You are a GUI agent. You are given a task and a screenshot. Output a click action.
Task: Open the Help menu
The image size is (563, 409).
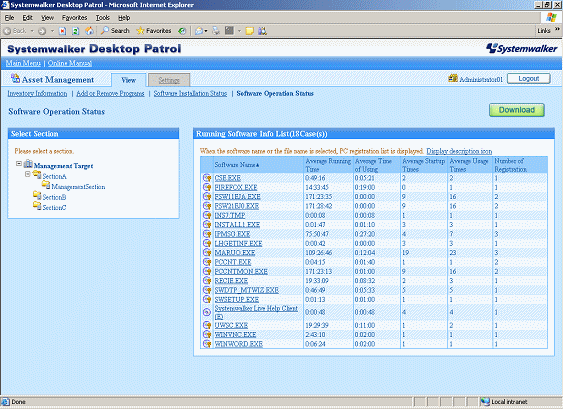(x=124, y=18)
